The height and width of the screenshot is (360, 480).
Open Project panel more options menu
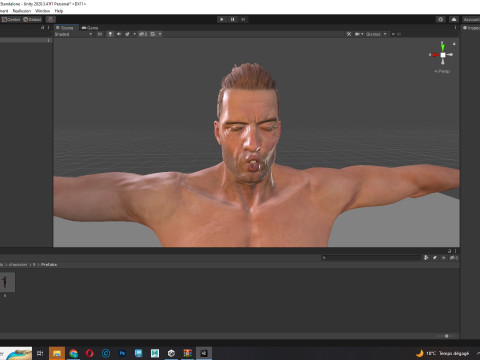455,251
